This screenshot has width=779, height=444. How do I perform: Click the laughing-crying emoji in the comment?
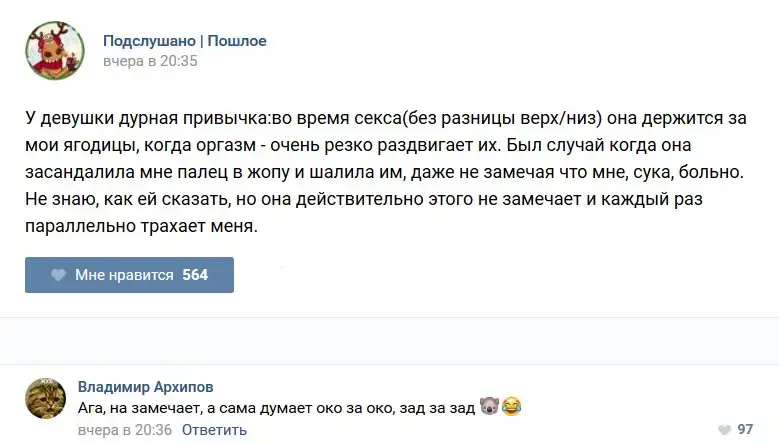click(512, 408)
